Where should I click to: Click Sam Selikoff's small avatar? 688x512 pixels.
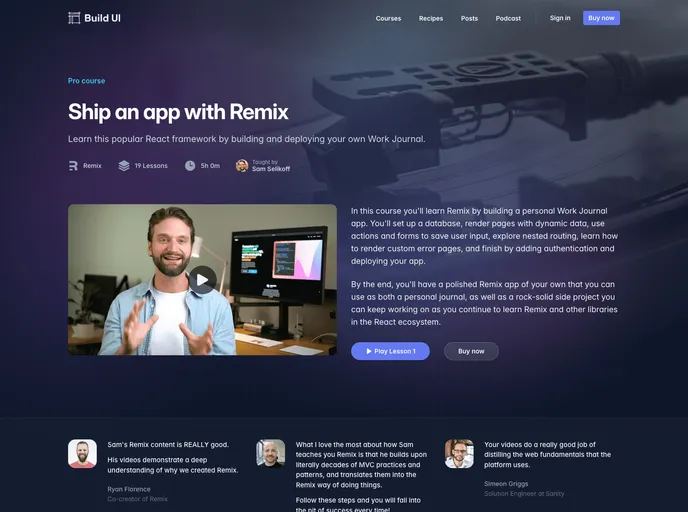click(x=242, y=165)
